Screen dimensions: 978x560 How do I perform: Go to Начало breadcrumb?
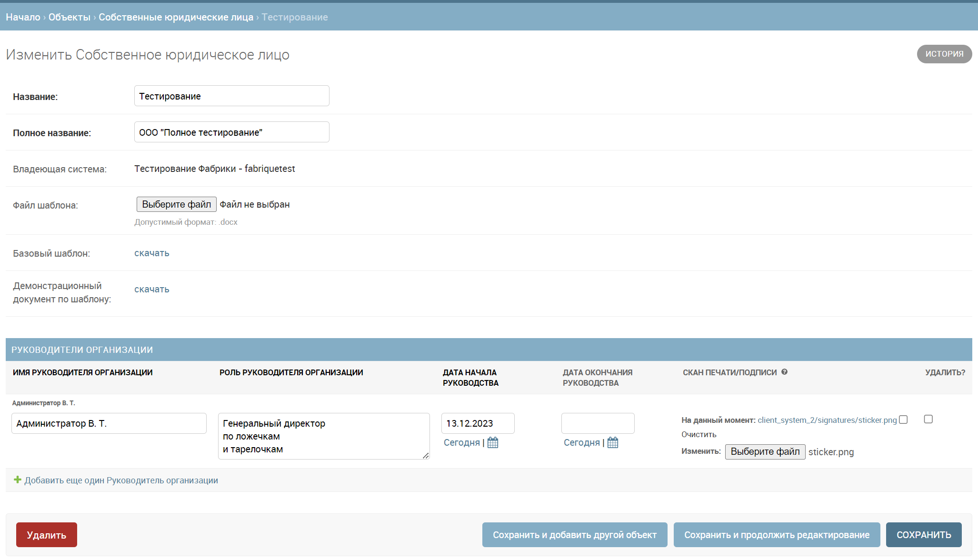tap(23, 17)
